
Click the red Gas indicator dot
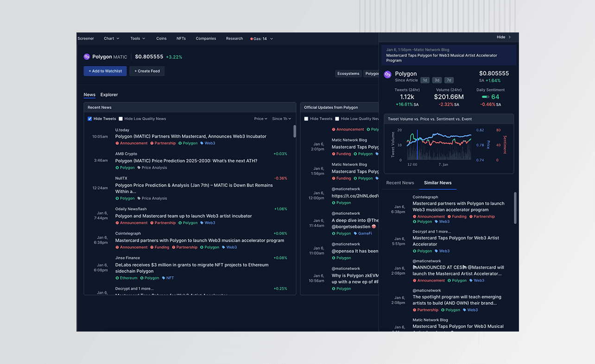[252, 39]
